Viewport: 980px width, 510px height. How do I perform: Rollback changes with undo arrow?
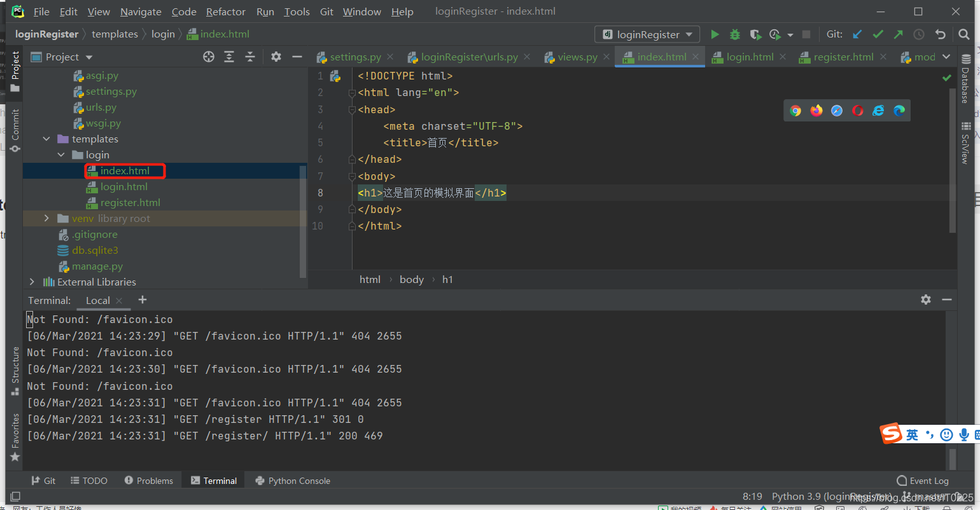941,34
